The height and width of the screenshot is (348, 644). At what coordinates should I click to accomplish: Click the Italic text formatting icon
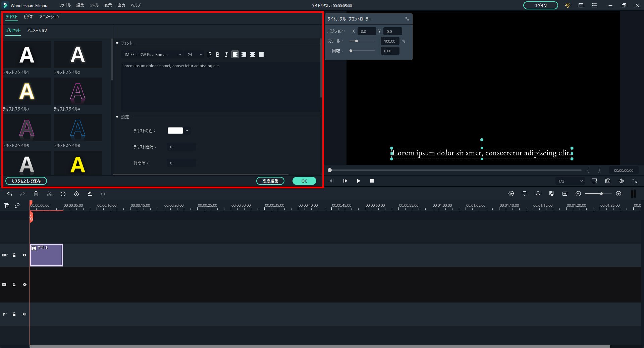pos(226,55)
